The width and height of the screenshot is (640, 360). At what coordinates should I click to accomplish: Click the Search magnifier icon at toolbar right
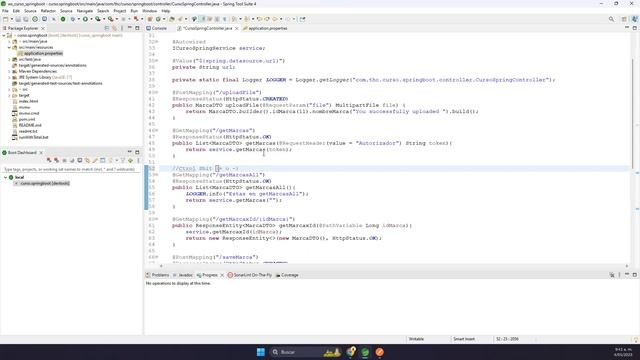[x=611, y=19]
